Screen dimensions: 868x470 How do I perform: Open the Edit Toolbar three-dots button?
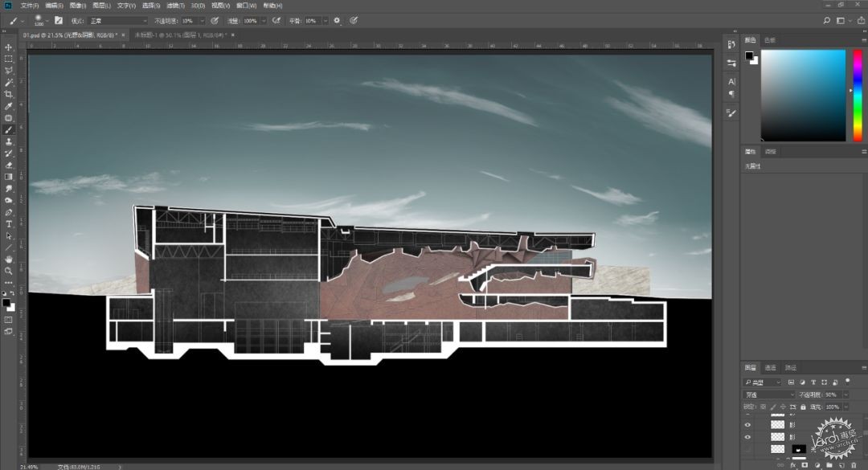(x=8, y=283)
